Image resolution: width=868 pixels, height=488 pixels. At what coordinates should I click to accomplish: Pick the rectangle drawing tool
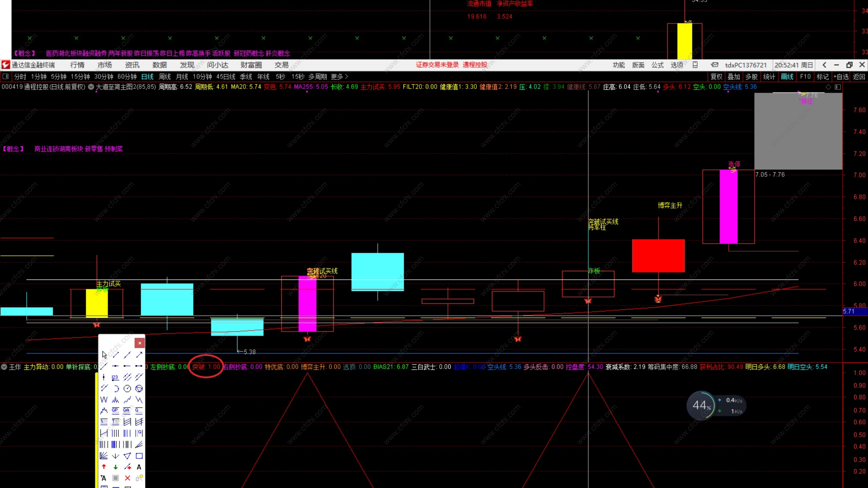coord(139,456)
